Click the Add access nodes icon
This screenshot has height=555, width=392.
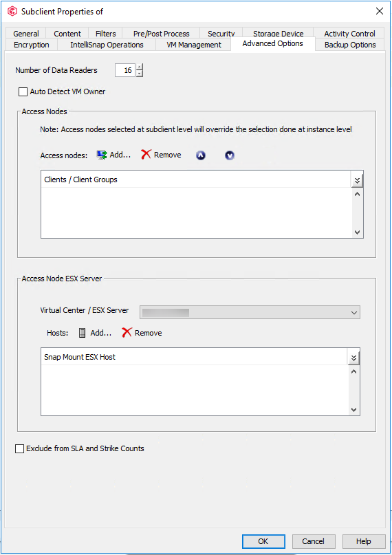(x=102, y=155)
